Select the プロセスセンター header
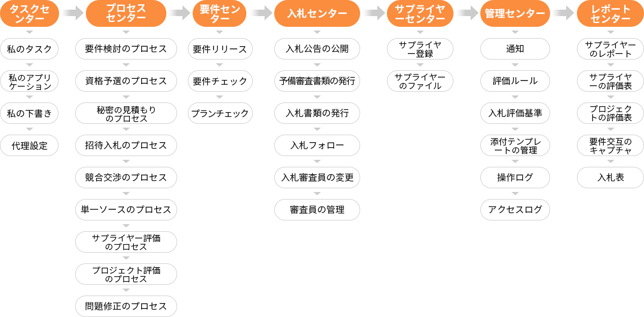Screen dimensions: 644x317 pos(126,13)
